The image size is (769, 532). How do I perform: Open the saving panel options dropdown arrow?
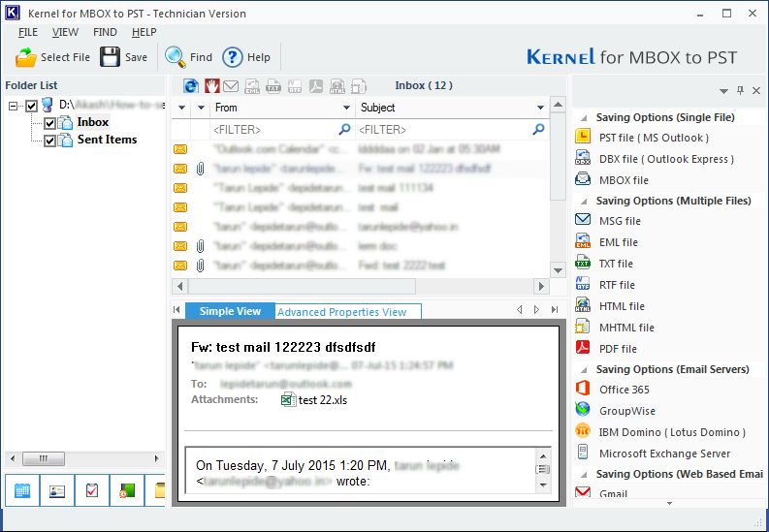point(723,91)
